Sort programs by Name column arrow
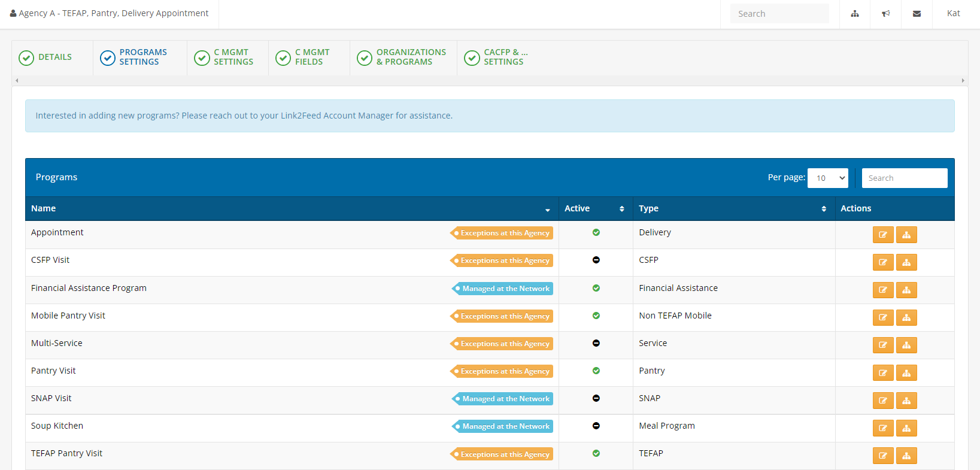The image size is (980, 470). [547, 210]
